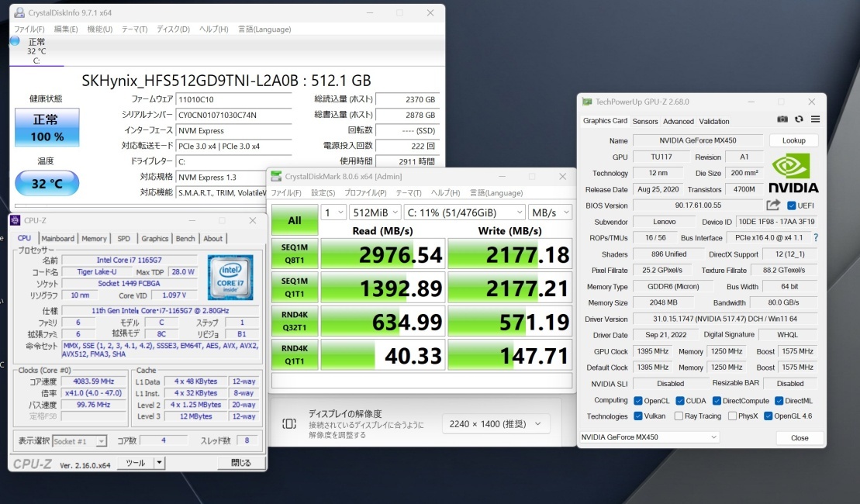This screenshot has height=504, width=860.
Task: Click the green All benchmark button
Action: 295,220
